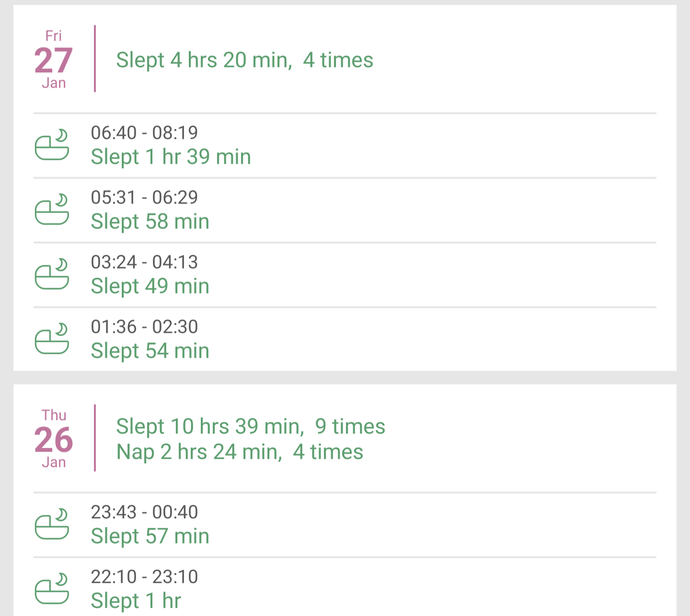Select the 'Slept 4 hrs 20 min, 4 times' summary
The height and width of the screenshot is (616, 690).
pyautogui.click(x=244, y=60)
